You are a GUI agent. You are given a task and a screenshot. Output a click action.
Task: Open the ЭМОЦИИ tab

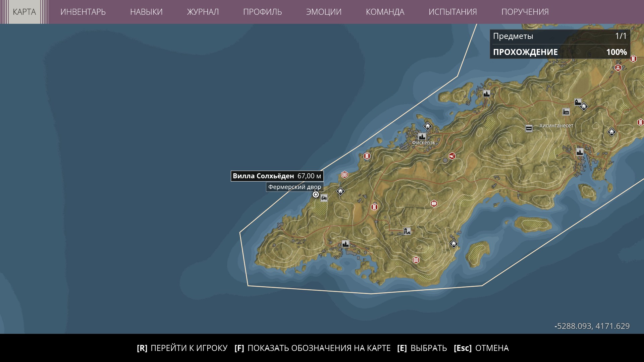coord(324,12)
